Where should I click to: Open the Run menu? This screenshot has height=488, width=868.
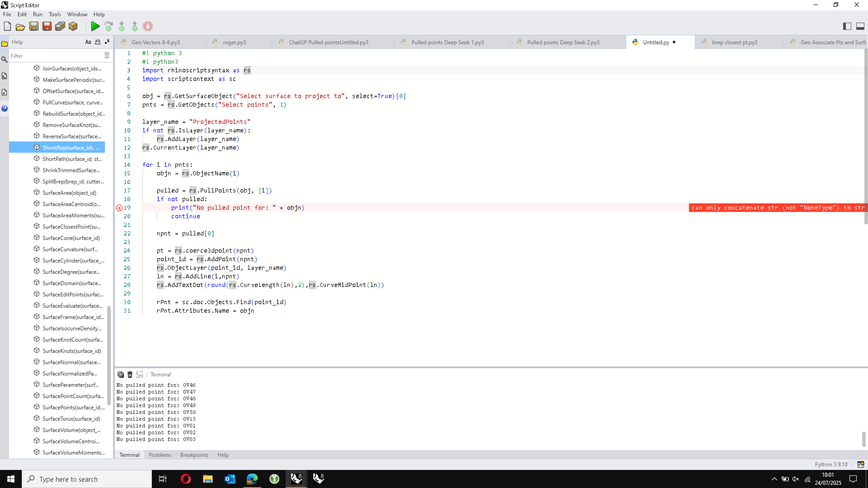38,14
